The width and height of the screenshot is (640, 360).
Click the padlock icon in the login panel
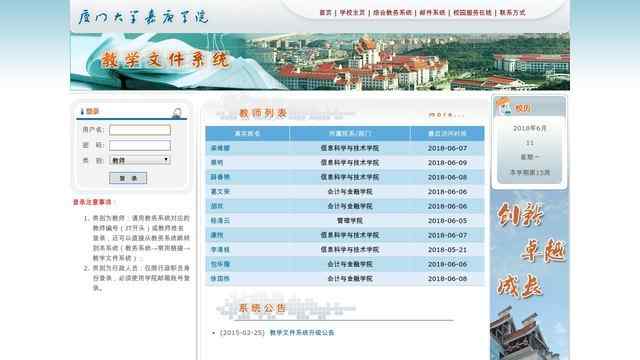[177, 113]
